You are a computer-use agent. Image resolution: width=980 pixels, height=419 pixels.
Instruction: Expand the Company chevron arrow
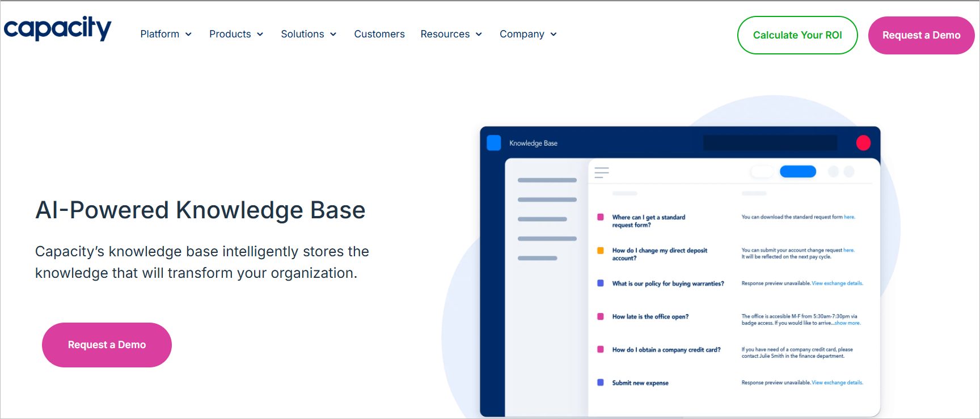point(554,35)
